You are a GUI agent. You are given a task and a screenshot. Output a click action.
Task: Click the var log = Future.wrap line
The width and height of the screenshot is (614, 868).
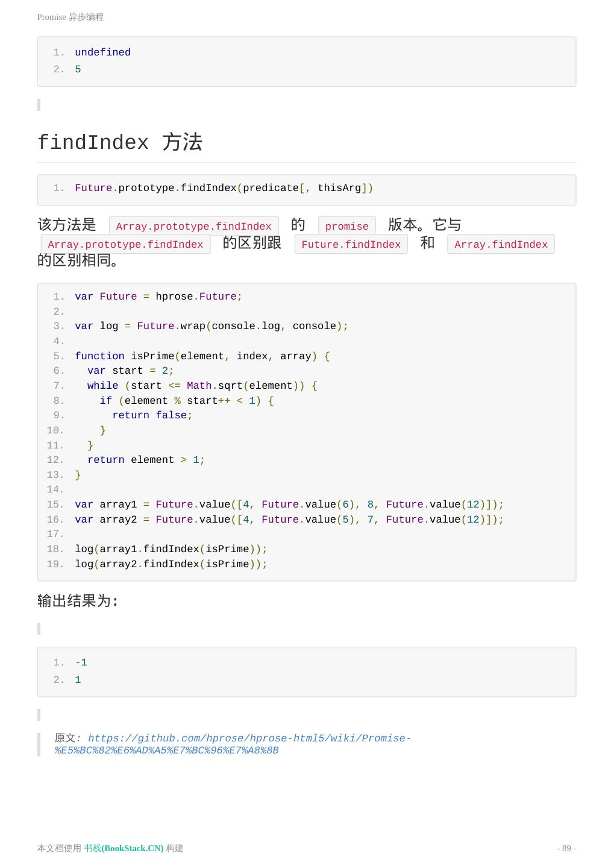(x=211, y=326)
